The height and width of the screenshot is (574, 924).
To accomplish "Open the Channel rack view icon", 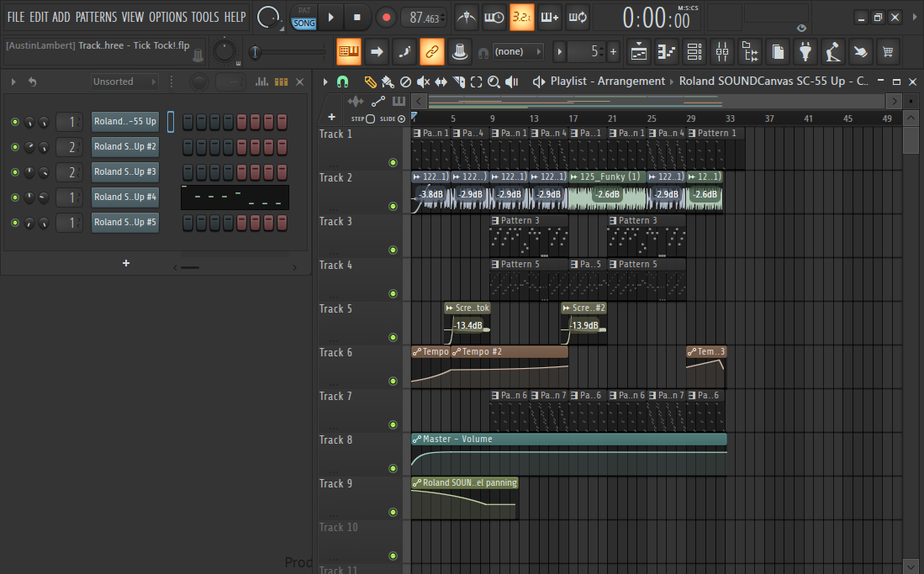I will [x=694, y=52].
